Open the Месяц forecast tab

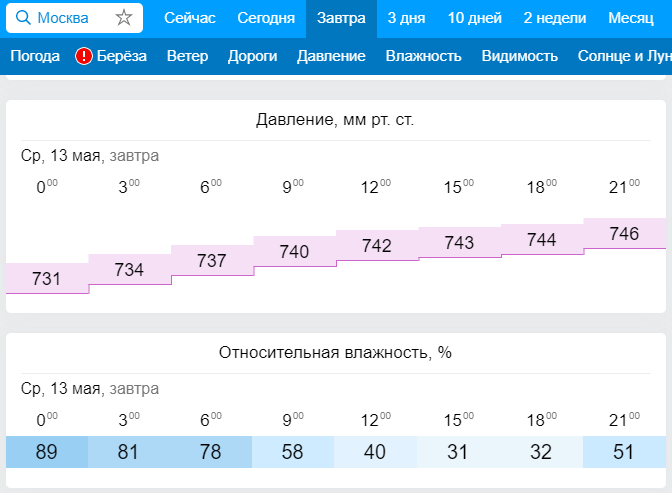(x=630, y=18)
